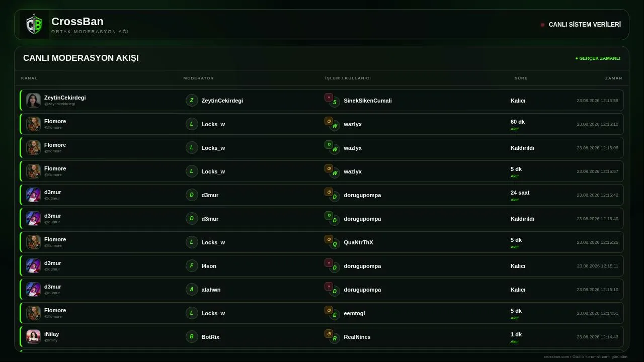Click the B badge next to BotRix
The width and height of the screenshot is (644, 362).
(192, 336)
